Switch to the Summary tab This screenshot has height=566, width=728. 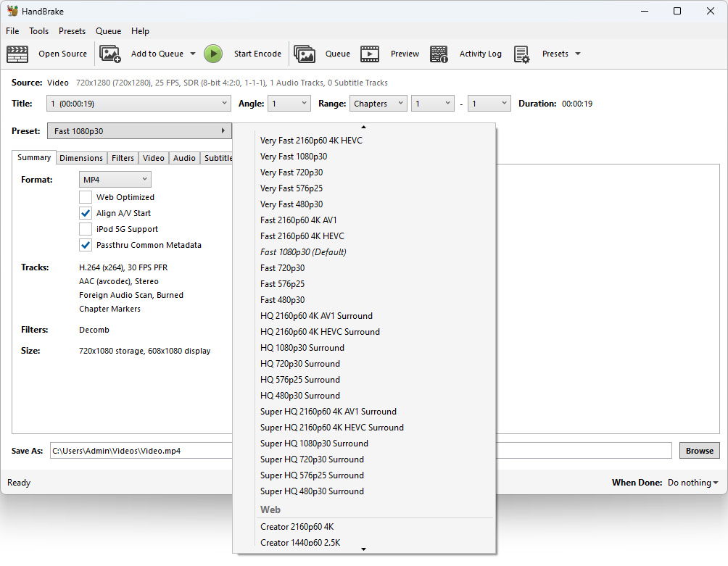34,157
